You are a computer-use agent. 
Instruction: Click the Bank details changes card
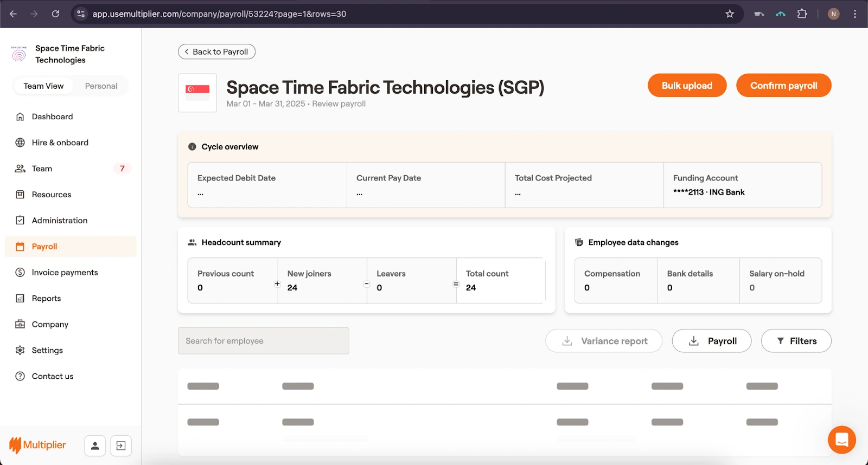(698, 281)
